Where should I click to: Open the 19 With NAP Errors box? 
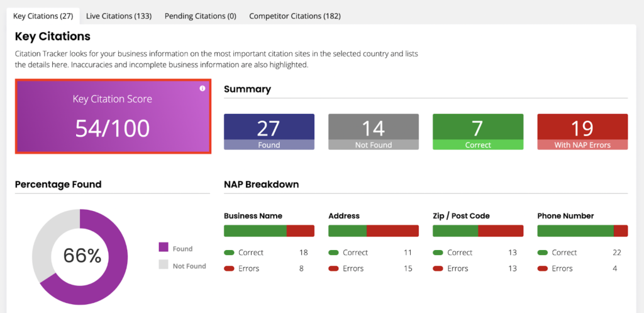(582, 132)
